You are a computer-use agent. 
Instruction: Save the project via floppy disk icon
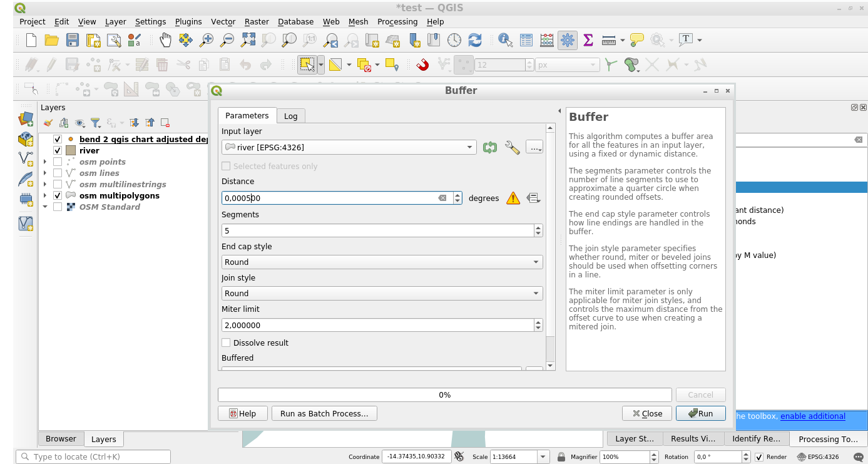click(x=72, y=40)
